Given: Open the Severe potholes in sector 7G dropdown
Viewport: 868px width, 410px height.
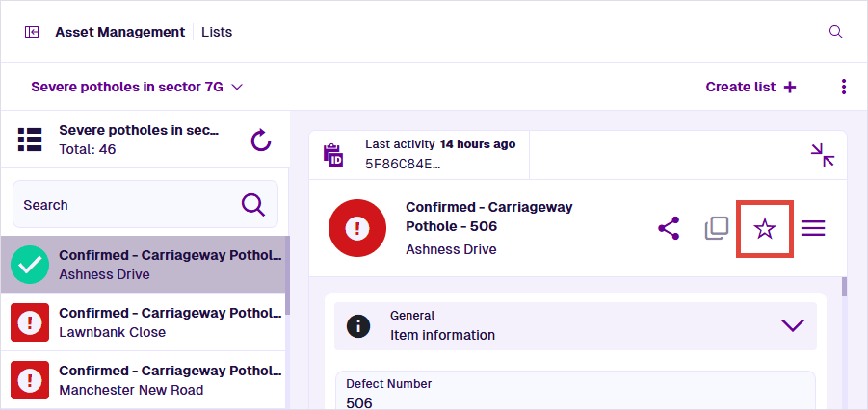Looking at the screenshot, I should point(137,87).
